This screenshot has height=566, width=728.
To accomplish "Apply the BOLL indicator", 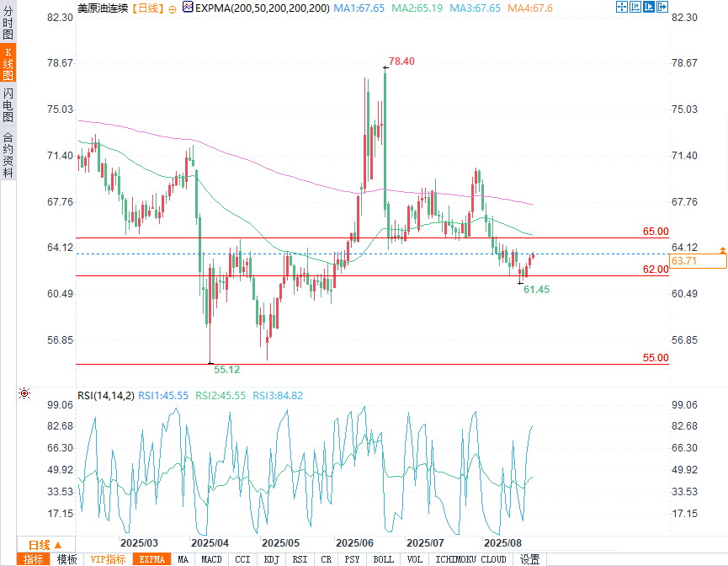I will tap(384, 559).
